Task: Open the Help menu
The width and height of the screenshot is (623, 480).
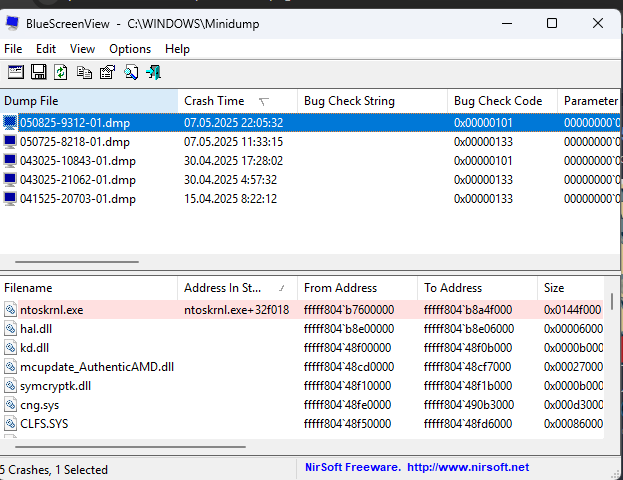Action: (x=177, y=49)
